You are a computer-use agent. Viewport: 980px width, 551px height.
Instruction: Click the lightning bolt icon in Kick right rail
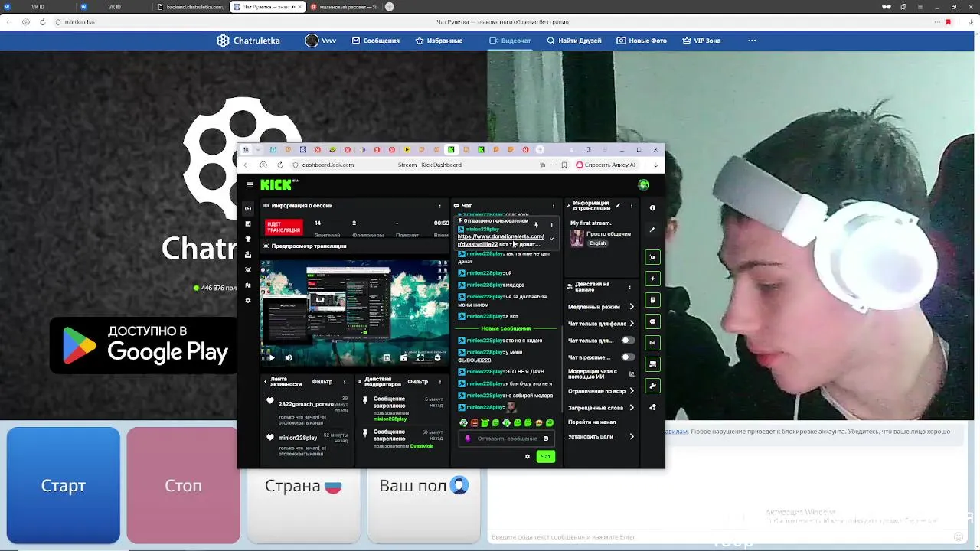pos(652,279)
